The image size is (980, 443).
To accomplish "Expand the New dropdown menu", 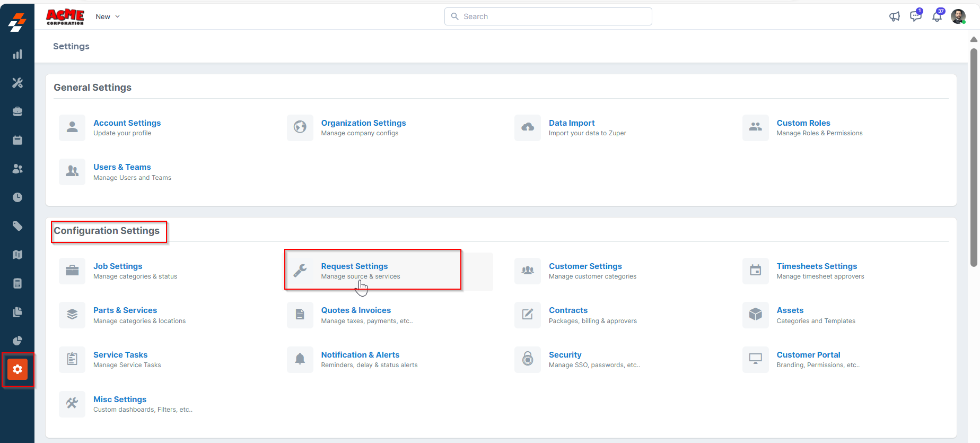I will (x=108, y=16).
